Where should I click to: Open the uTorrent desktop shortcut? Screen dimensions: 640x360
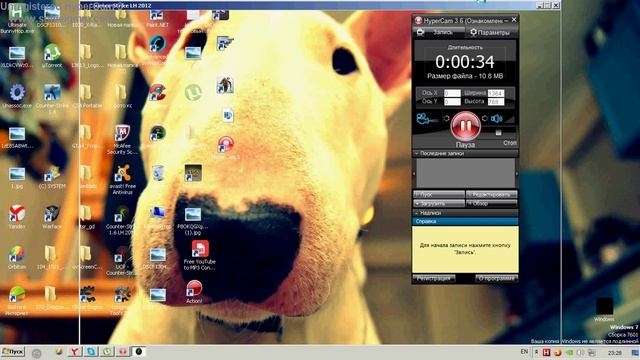(52, 56)
